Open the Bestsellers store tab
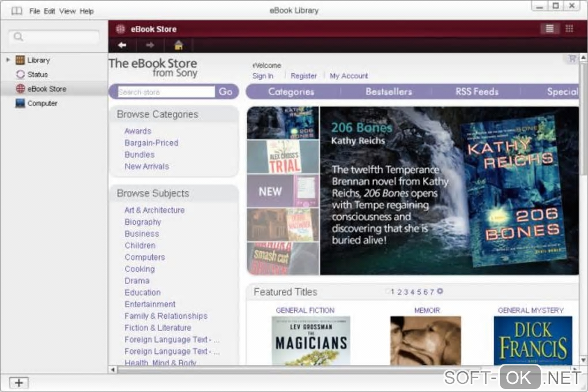588x392 pixels. (x=389, y=92)
